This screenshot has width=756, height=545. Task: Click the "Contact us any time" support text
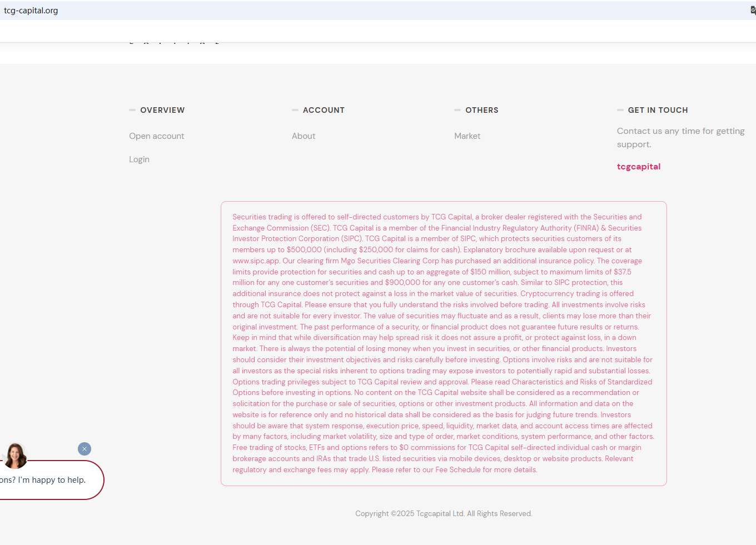[681, 138]
